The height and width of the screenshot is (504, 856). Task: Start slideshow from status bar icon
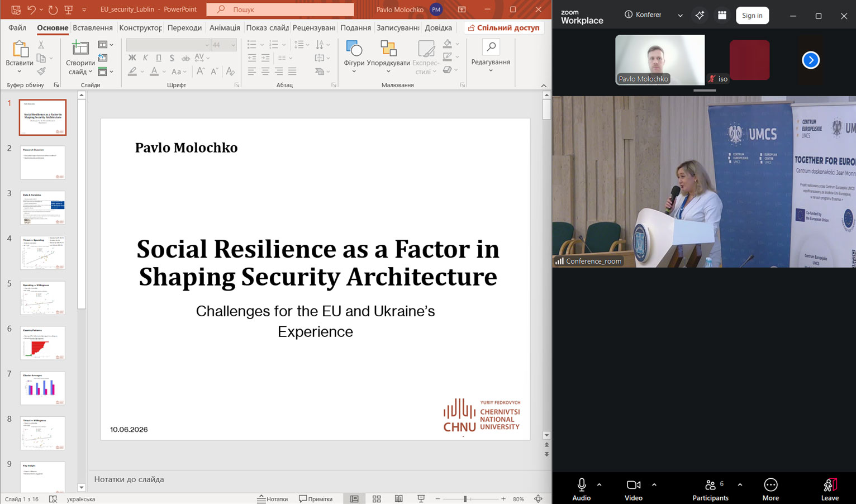(421, 499)
